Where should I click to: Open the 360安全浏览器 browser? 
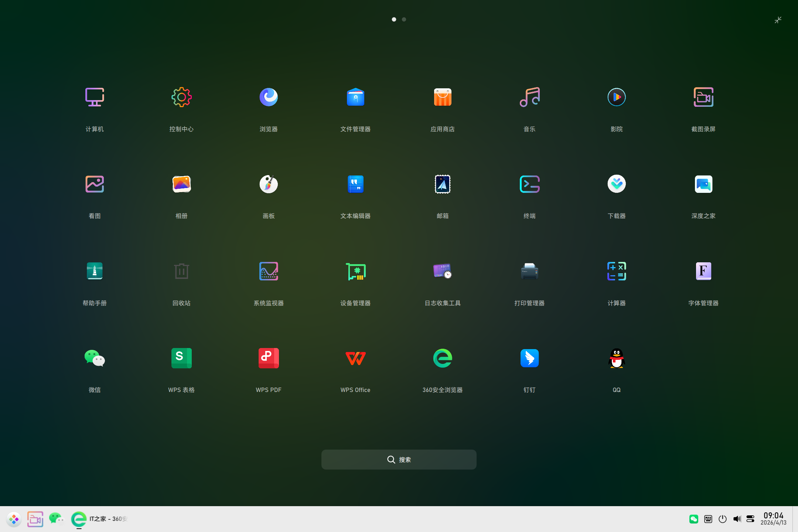pyautogui.click(x=442, y=358)
